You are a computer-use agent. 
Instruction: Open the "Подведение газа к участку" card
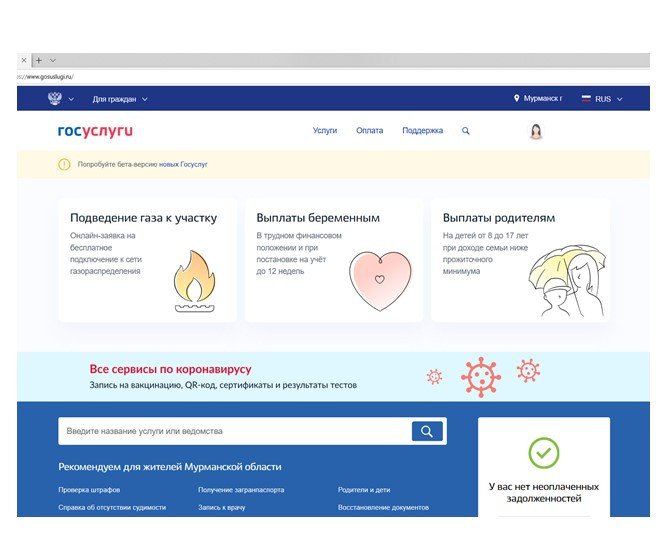pos(148,260)
